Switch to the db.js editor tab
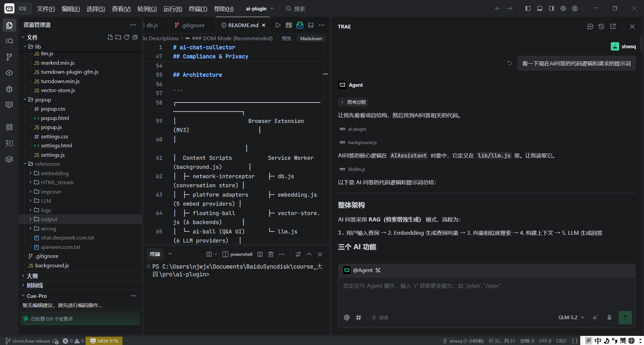The image size is (644, 345). point(152,25)
